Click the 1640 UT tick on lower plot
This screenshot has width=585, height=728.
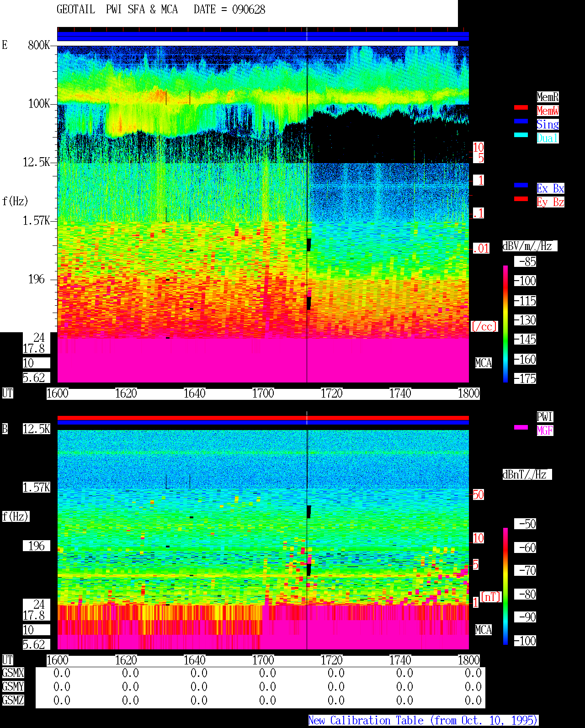(x=194, y=660)
